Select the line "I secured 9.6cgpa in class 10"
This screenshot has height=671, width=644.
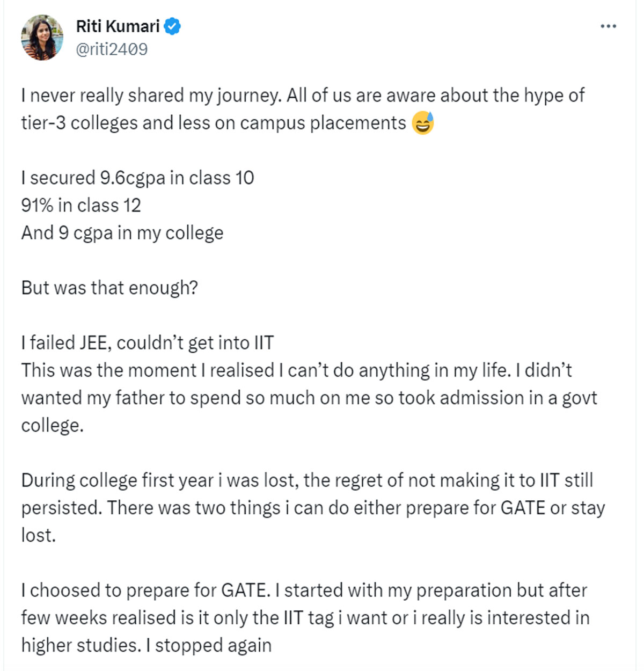coord(138,178)
